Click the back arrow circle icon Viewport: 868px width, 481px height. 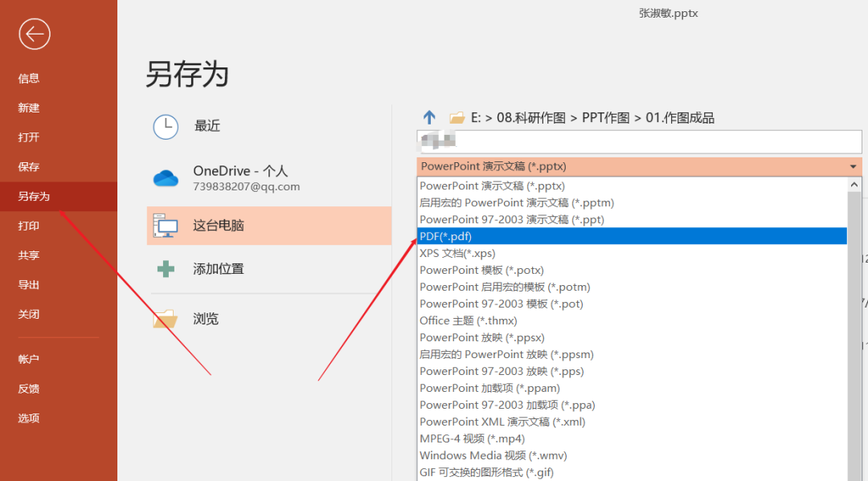click(x=35, y=35)
